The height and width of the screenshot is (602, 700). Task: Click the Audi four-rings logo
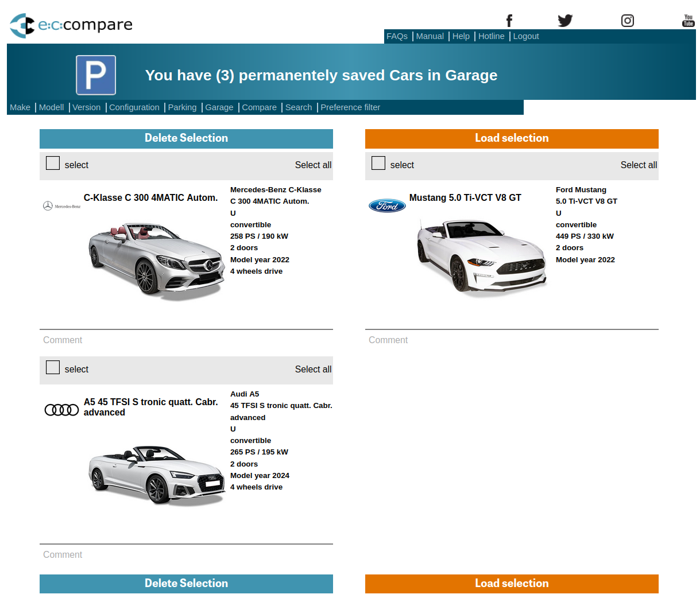pyautogui.click(x=62, y=410)
